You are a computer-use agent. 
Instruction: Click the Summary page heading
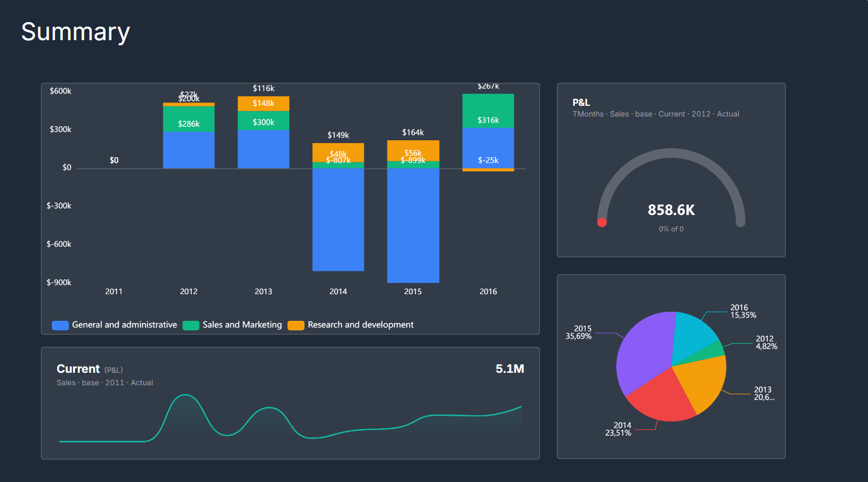click(x=75, y=32)
